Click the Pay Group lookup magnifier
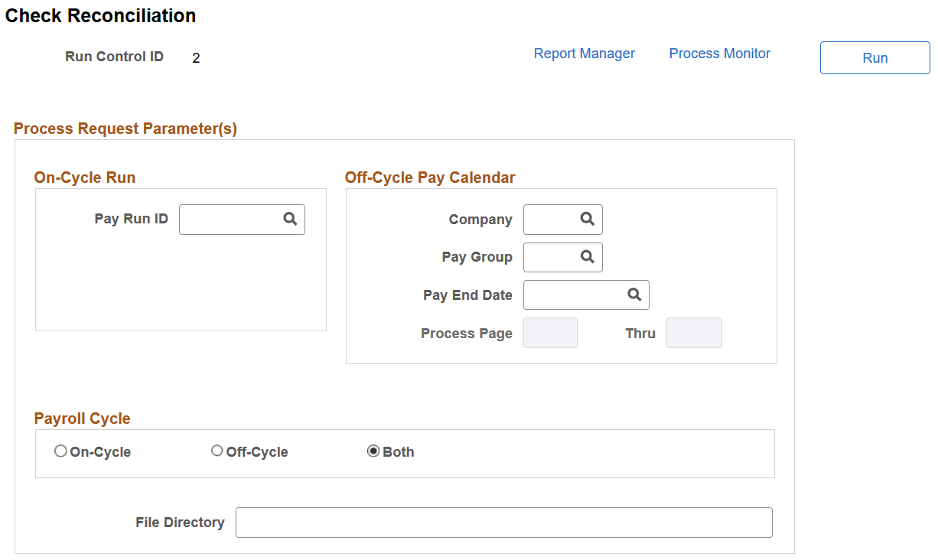 (x=587, y=257)
